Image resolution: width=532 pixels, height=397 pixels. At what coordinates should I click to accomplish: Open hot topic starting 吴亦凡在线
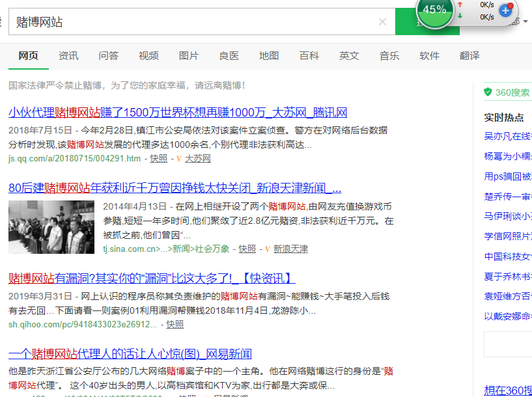pos(508,136)
